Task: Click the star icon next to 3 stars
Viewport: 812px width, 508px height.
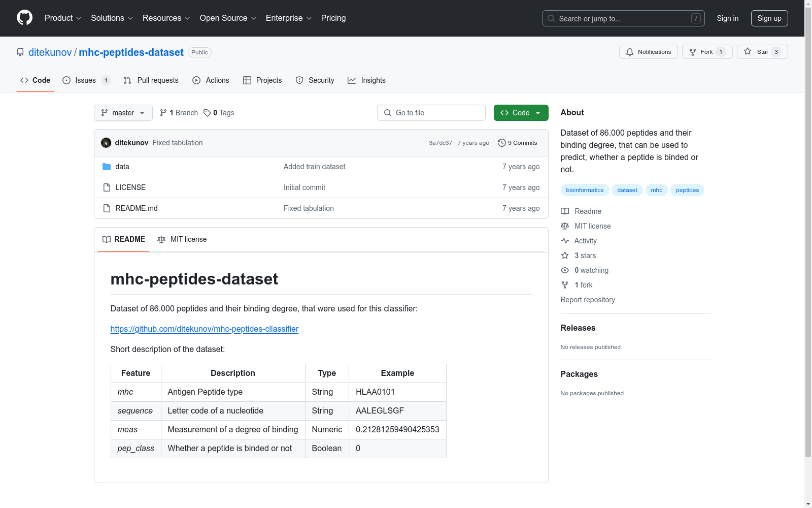Action: [565, 256]
